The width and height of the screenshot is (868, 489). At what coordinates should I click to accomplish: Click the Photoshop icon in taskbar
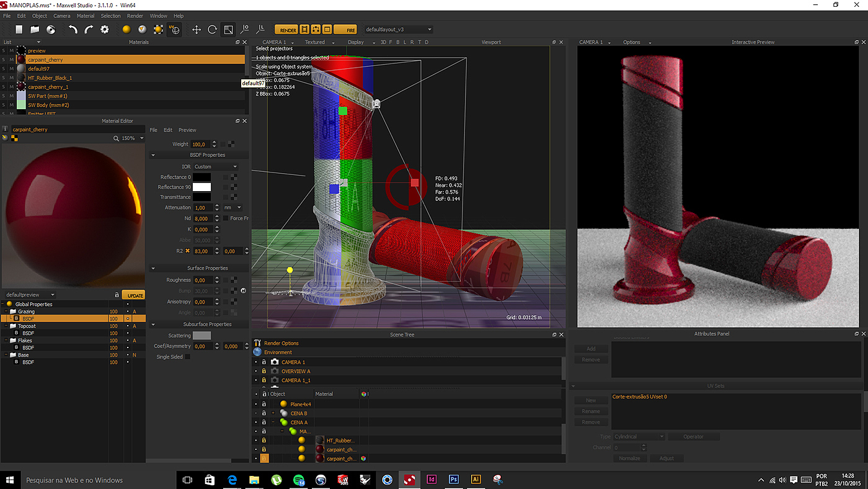tap(454, 480)
